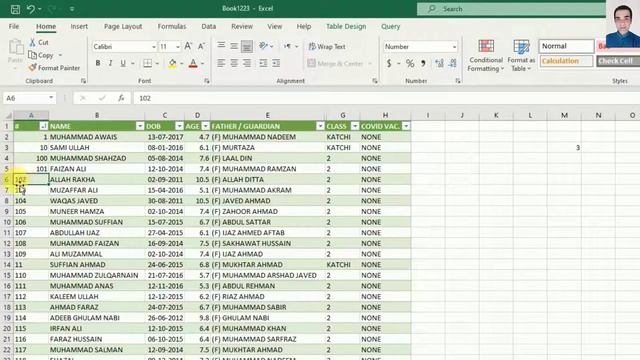Apply the Calculation cell style
This screenshot has width=640, height=360.
coord(566,61)
